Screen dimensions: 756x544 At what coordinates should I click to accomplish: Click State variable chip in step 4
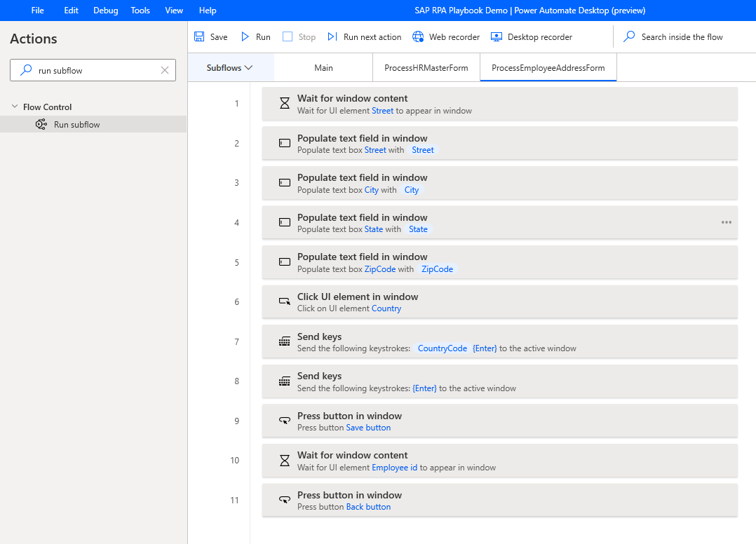(x=418, y=229)
